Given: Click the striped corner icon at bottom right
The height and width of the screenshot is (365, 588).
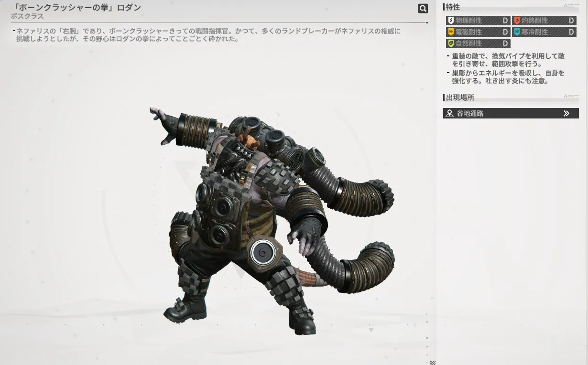Looking at the screenshot, I should point(433,363).
